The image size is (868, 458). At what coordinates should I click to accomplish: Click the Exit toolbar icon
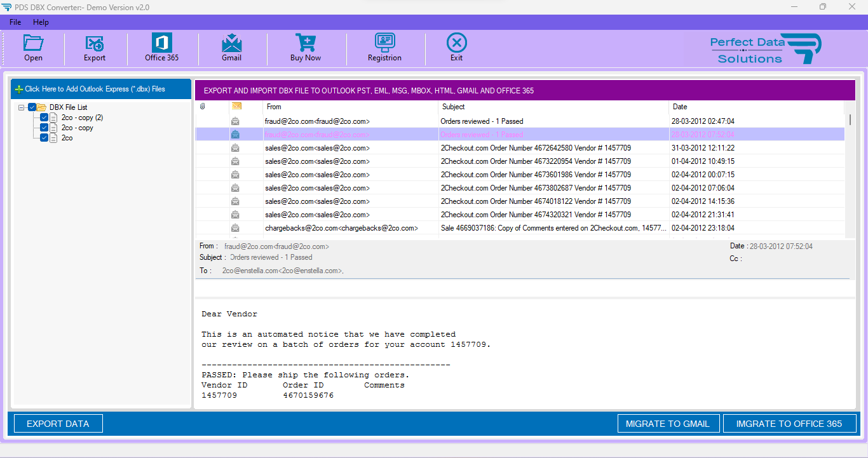(457, 43)
